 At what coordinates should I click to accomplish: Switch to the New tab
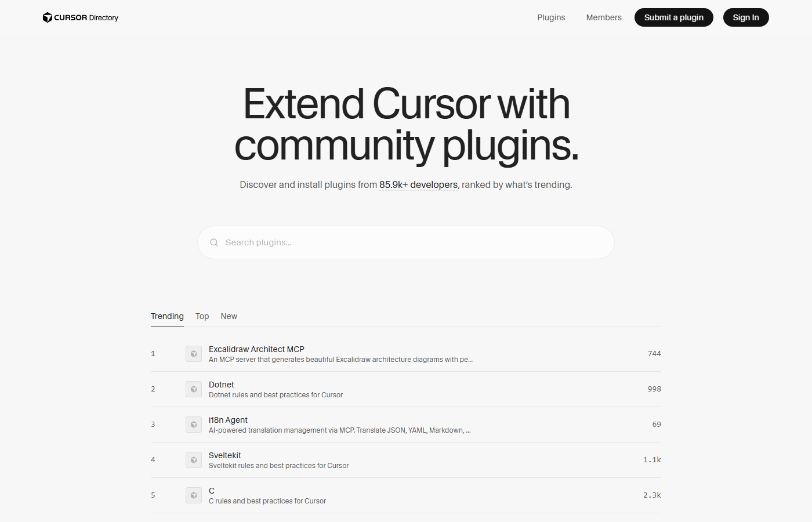pyautogui.click(x=229, y=316)
